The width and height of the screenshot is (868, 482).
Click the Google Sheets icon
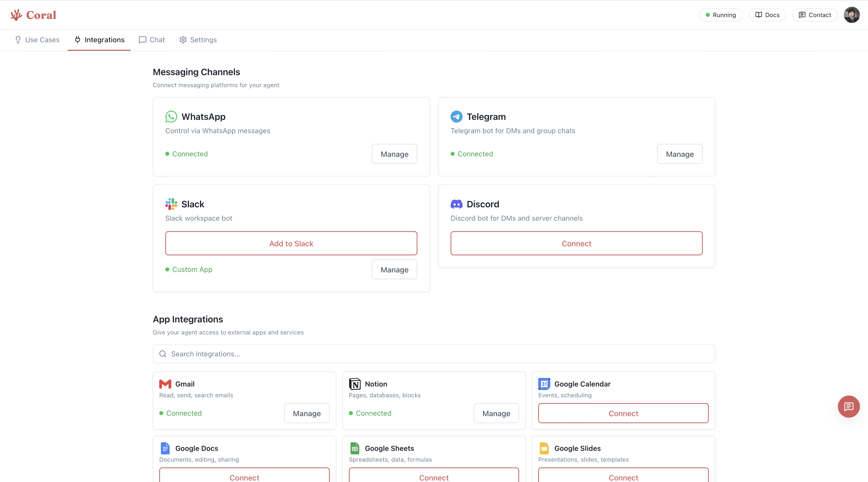[355, 448]
